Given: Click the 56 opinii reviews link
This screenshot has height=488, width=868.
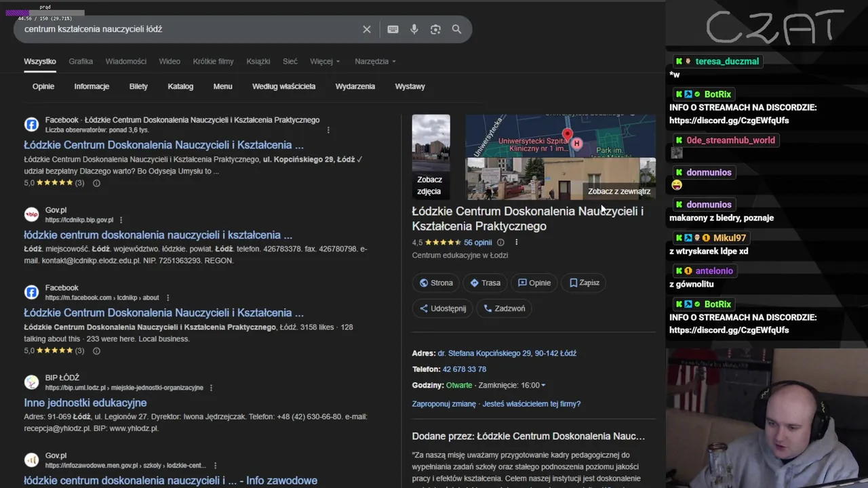Looking at the screenshot, I should coord(478,242).
